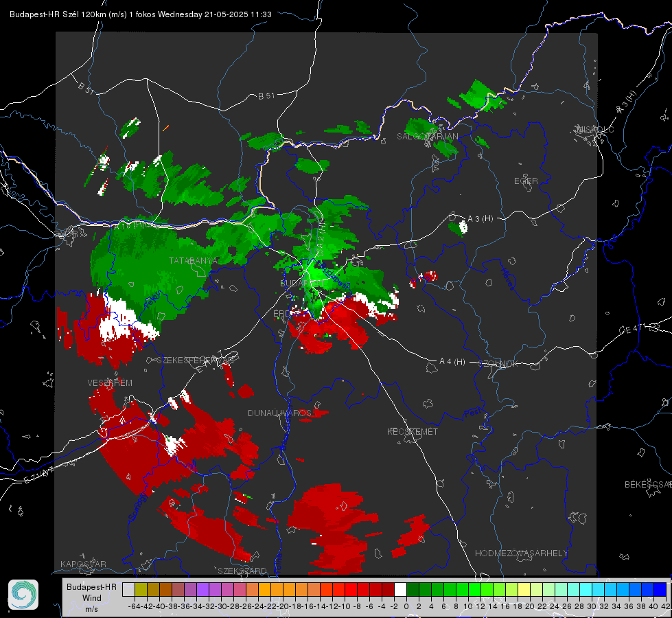Image resolution: width=672 pixels, height=618 pixels.
Task: Click the 42 value in the legend
Action: pyautogui.click(x=666, y=606)
